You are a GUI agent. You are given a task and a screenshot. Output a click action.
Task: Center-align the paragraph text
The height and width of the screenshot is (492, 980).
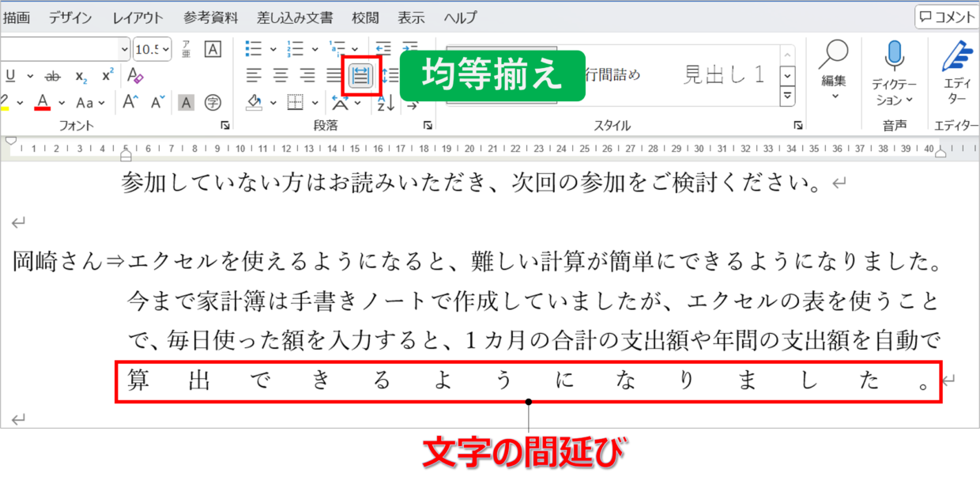(x=281, y=76)
